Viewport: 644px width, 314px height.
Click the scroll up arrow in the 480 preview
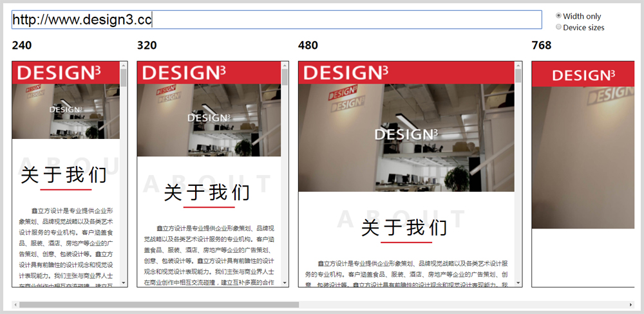click(518, 65)
